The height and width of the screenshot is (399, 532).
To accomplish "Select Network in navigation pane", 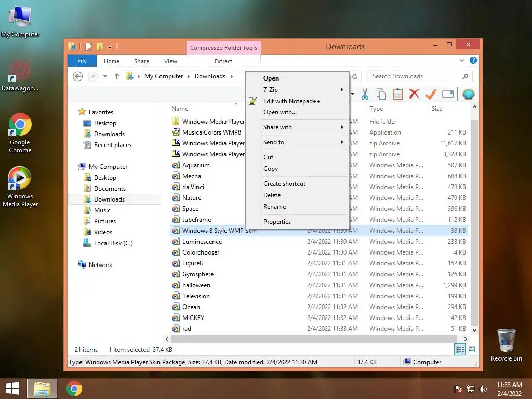I will click(x=100, y=264).
